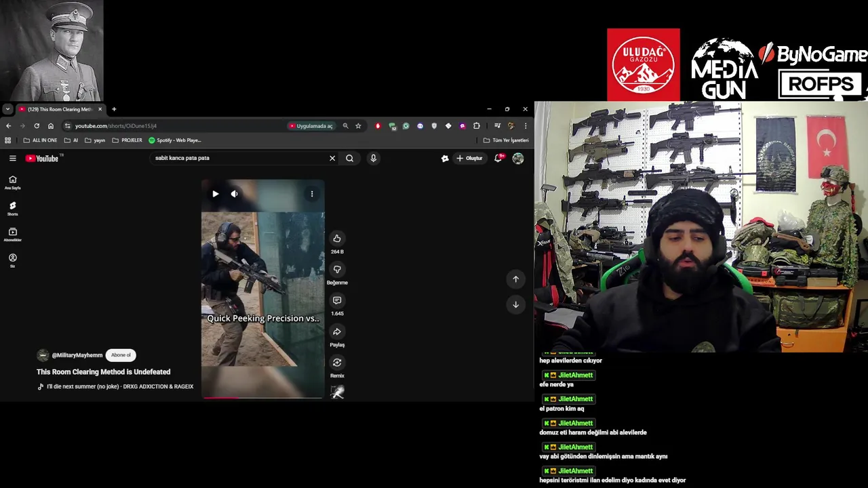Image resolution: width=868 pixels, height=488 pixels.
Task: Play the paused Short
Action: coord(215,194)
